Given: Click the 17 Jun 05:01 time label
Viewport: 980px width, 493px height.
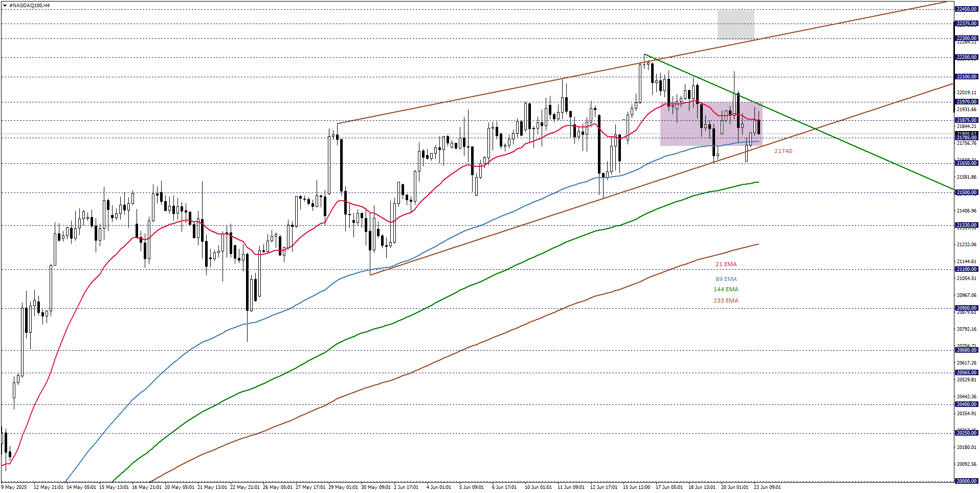Looking at the screenshot, I should click(x=669, y=487).
